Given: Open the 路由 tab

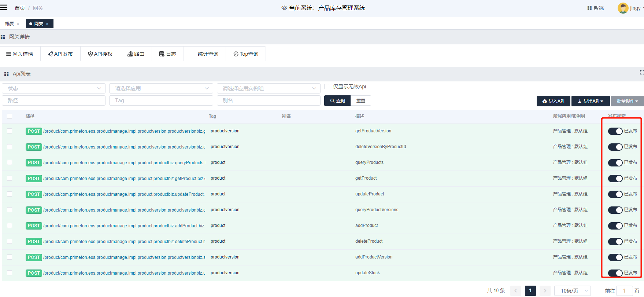Looking at the screenshot, I should point(136,54).
